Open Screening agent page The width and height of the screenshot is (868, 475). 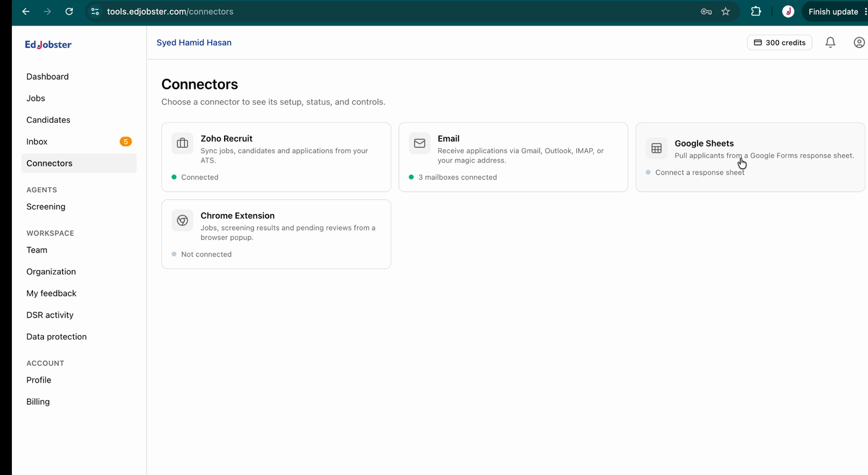click(79, 207)
